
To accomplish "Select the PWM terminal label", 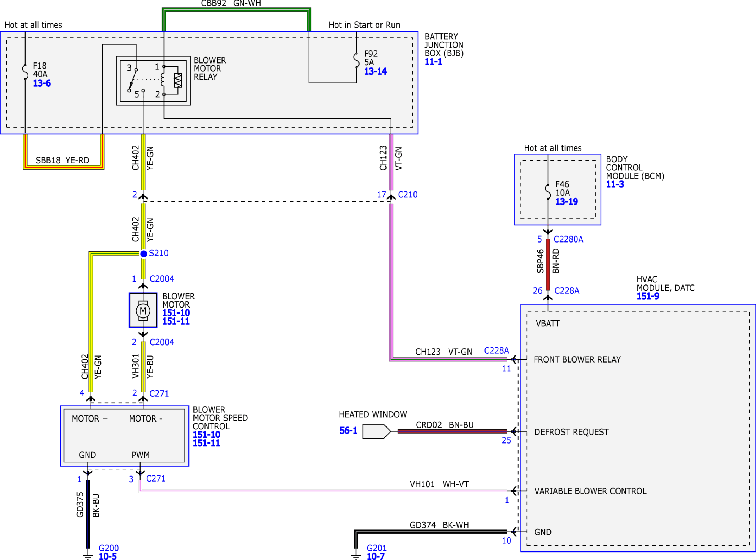I will tap(141, 455).
